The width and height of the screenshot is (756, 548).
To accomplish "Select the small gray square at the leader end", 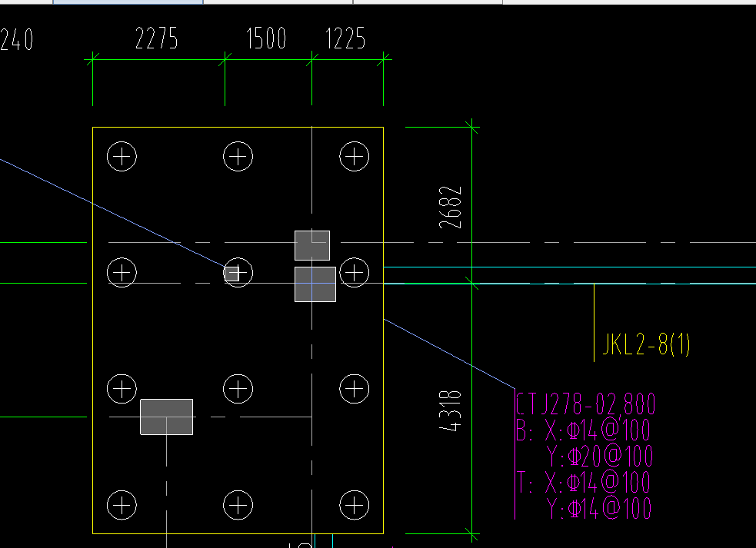I will [x=231, y=274].
